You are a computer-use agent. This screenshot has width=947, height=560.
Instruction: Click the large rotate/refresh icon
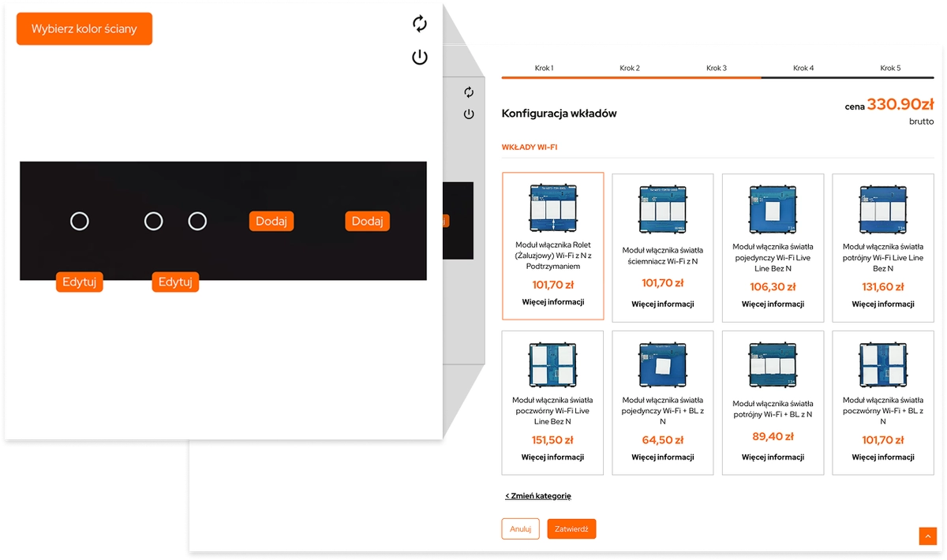click(x=420, y=24)
